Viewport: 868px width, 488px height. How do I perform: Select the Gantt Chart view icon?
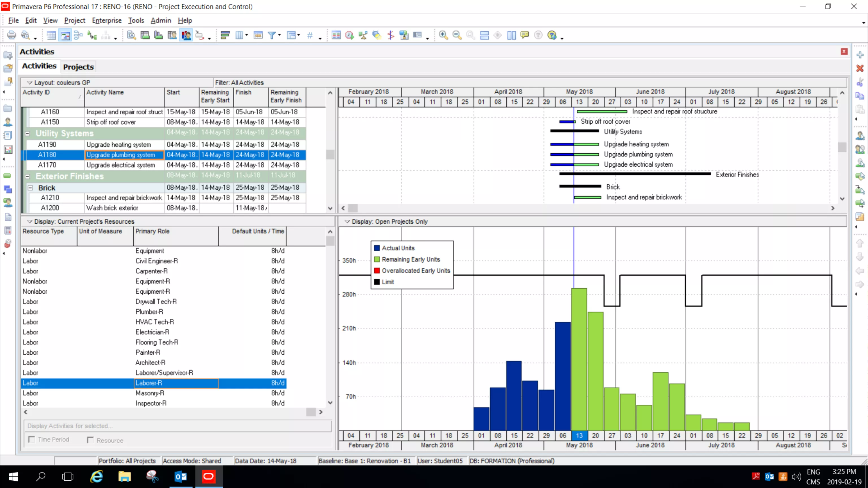65,35
